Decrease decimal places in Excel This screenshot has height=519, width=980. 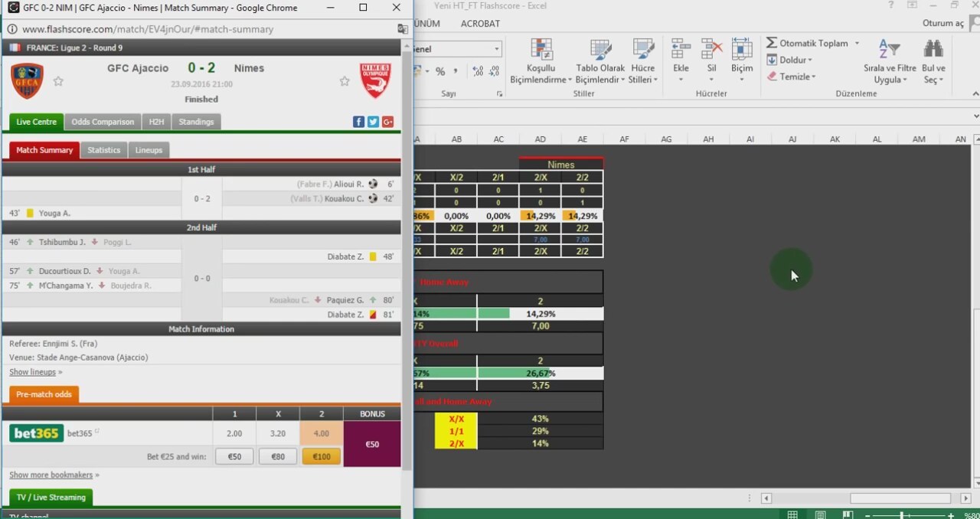495,71
